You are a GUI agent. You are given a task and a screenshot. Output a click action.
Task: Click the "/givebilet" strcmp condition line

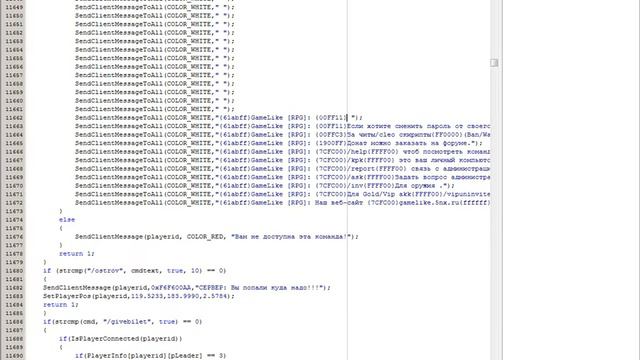click(x=122, y=322)
